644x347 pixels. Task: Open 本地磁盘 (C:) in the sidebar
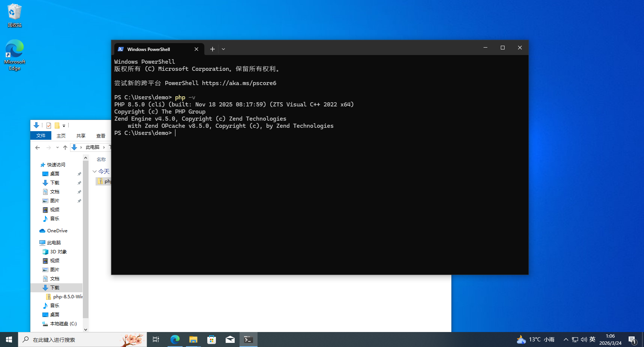coord(63,324)
